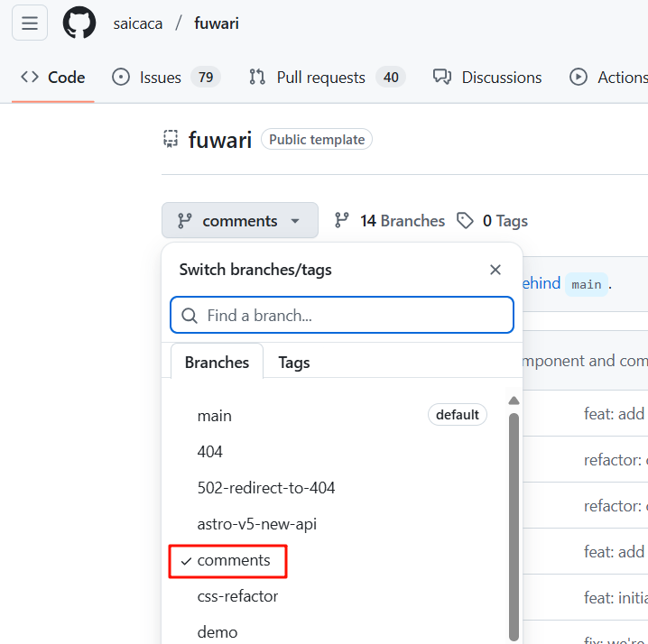This screenshot has width=648, height=644.
Task: Open the saicaca owner profile link
Action: (138, 23)
